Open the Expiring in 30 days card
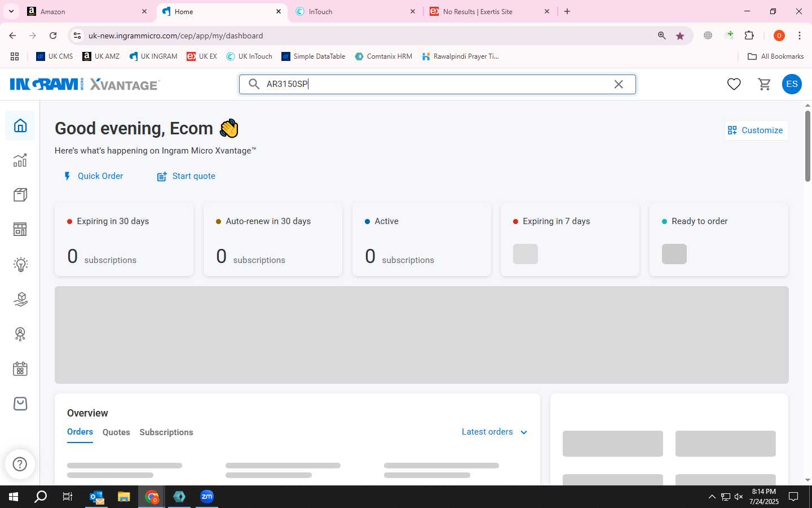 pyautogui.click(x=124, y=240)
